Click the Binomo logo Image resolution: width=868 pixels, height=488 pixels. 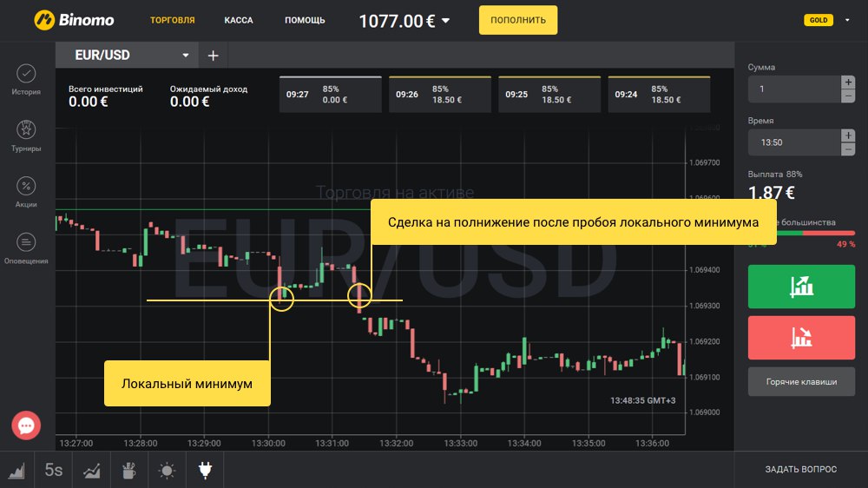(x=74, y=20)
